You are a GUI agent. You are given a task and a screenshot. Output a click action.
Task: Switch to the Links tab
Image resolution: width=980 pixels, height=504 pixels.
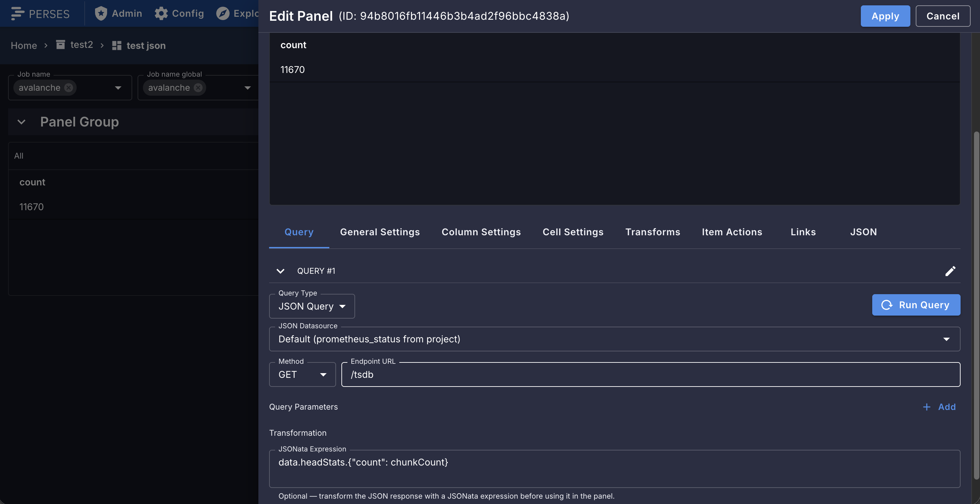[803, 232]
